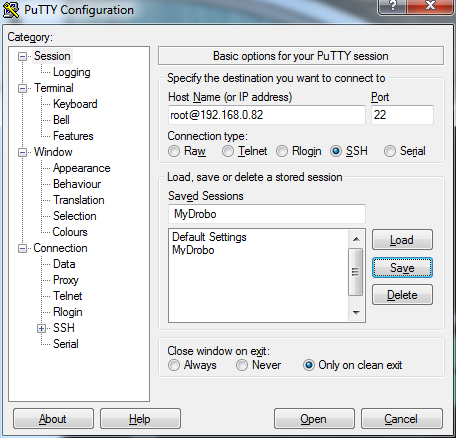Click the sessions list scroll down arrow

(x=356, y=312)
